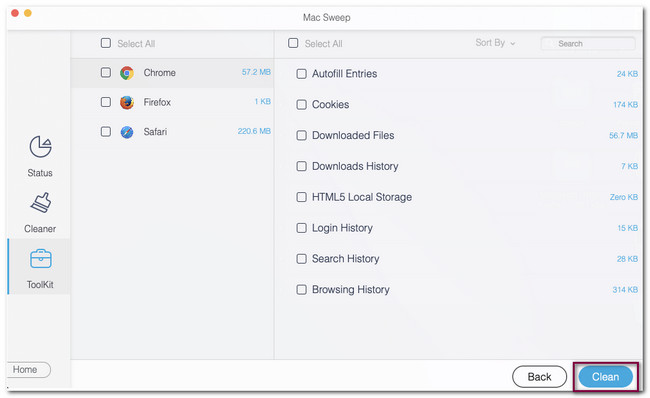Click the Clean button

pyautogui.click(x=605, y=377)
